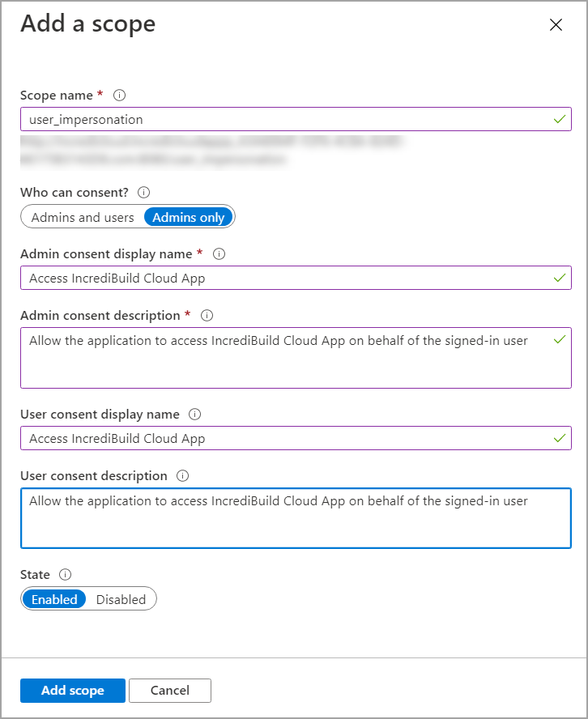The width and height of the screenshot is (588, 719).
Task: Click the info icon by User consent description
Action: pyautogui.click(x=182, y=475)
